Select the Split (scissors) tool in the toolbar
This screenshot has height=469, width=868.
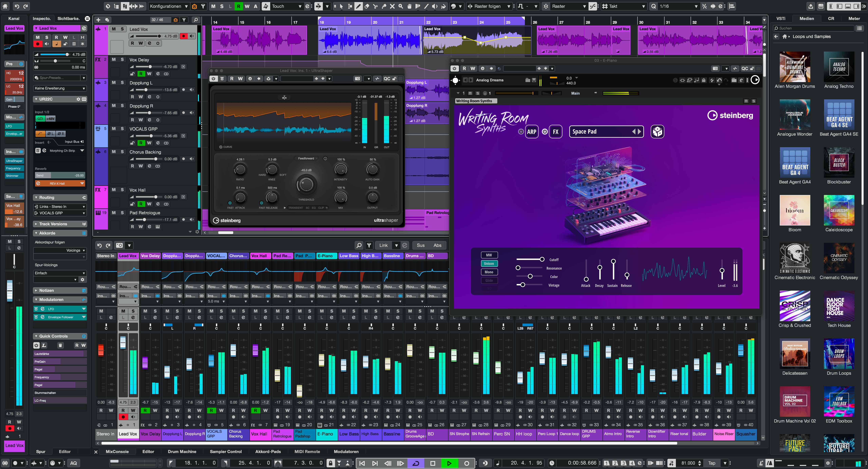[x=375, y=6]
